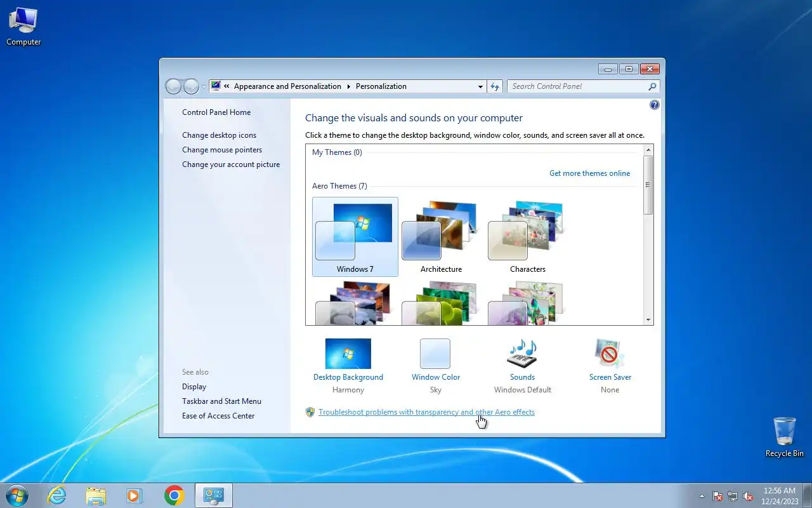Click Change desktop icons link
This screenshot has width=812, height=508.
219,135
